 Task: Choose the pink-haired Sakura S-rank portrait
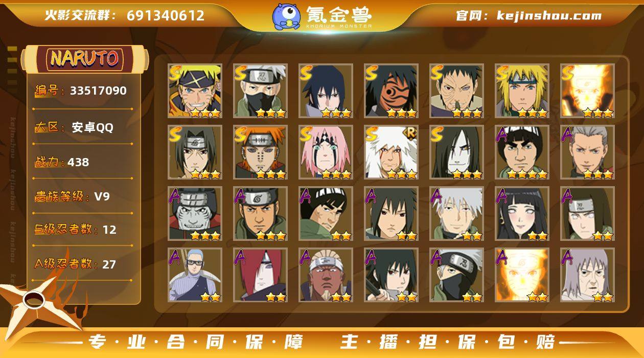tap(326, 152)
